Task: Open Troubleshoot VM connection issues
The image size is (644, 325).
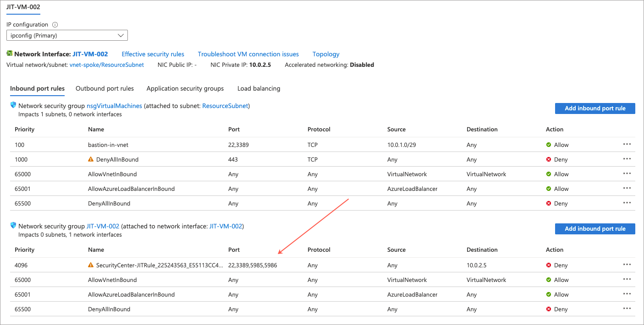Action: click(248, 54)
